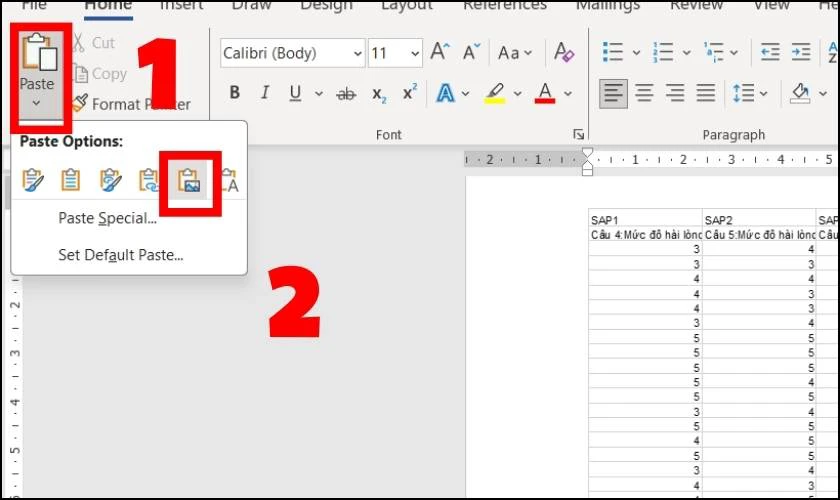Apply bulleted list
The width and height of the screenshot is (840, 500).
[x=613, y=52]
